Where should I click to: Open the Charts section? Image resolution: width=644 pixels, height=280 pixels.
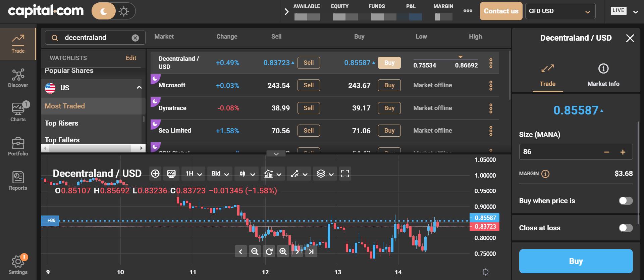(18, 112)
